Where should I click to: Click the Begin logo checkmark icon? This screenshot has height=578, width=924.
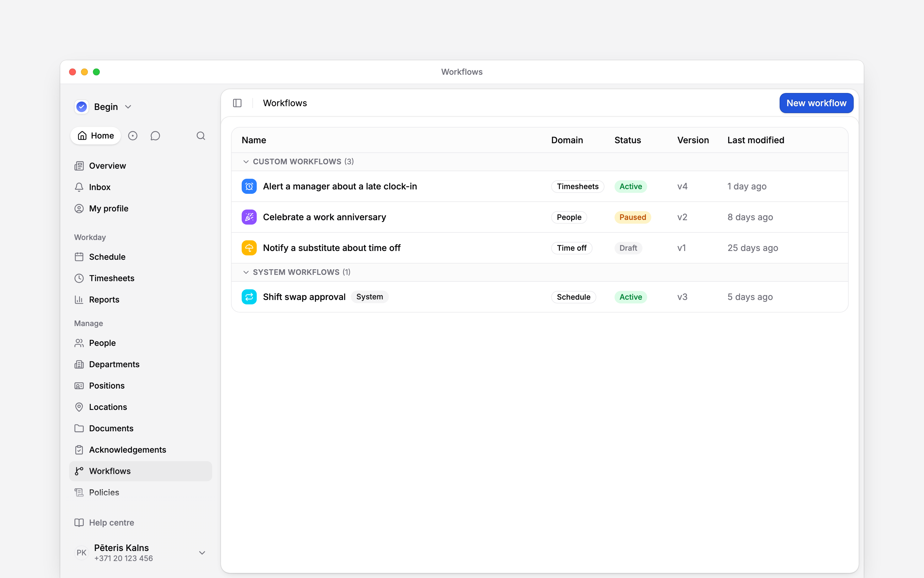[x=82, y=107]
